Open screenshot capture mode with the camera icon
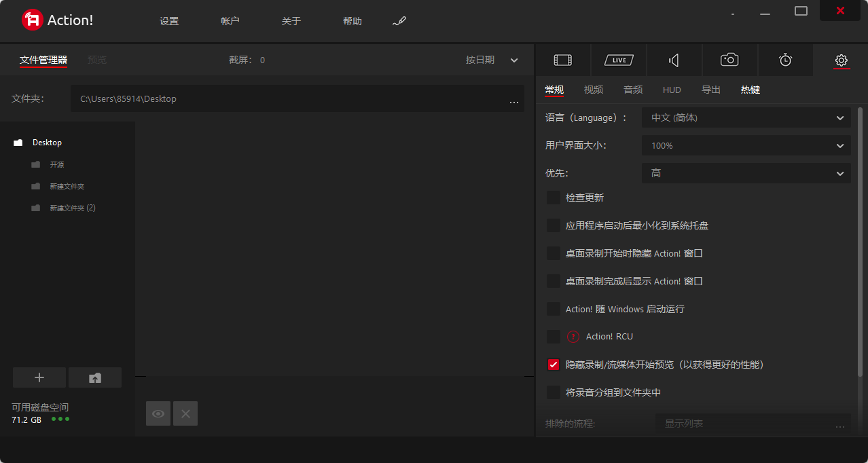 [729, 60]
